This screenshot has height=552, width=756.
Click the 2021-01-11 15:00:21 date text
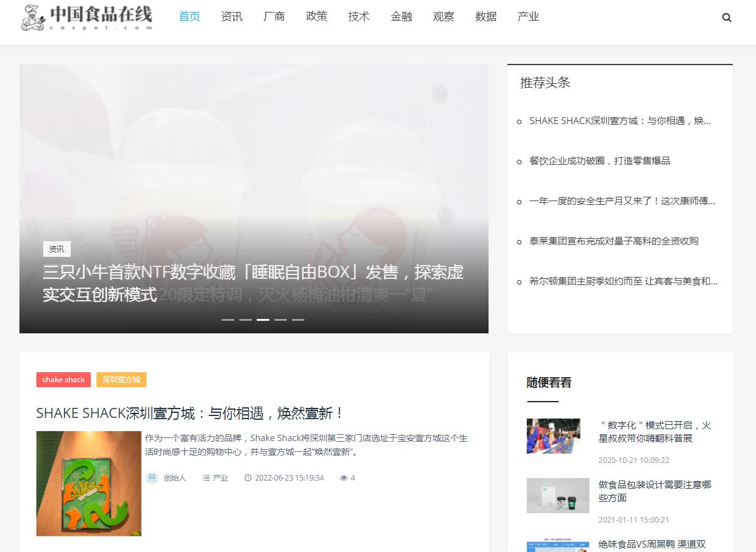tap(634, 520)
